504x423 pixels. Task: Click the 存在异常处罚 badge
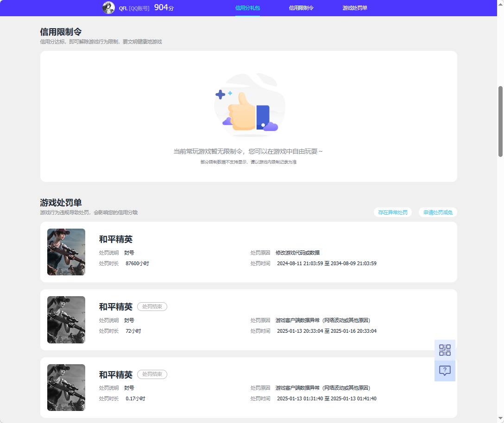pos(392,212)
